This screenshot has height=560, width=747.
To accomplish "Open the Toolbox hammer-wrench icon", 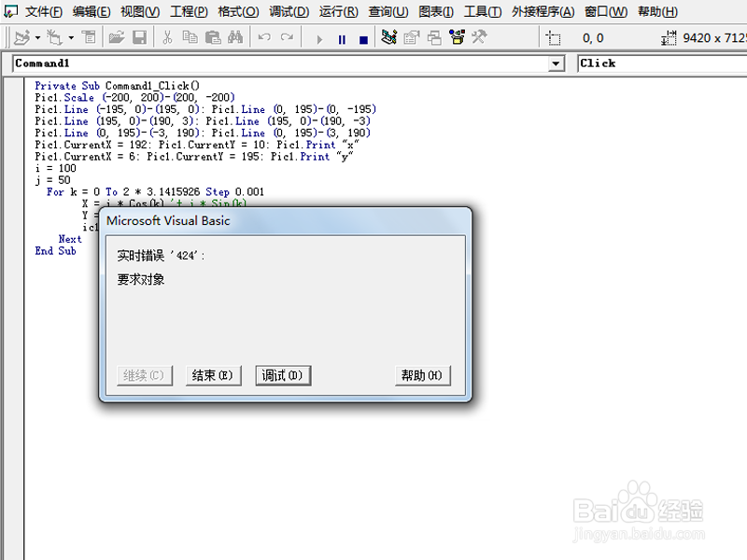I will click(480, 37).
